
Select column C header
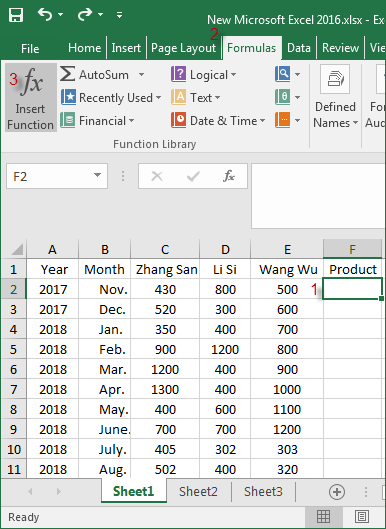point(165,250)
